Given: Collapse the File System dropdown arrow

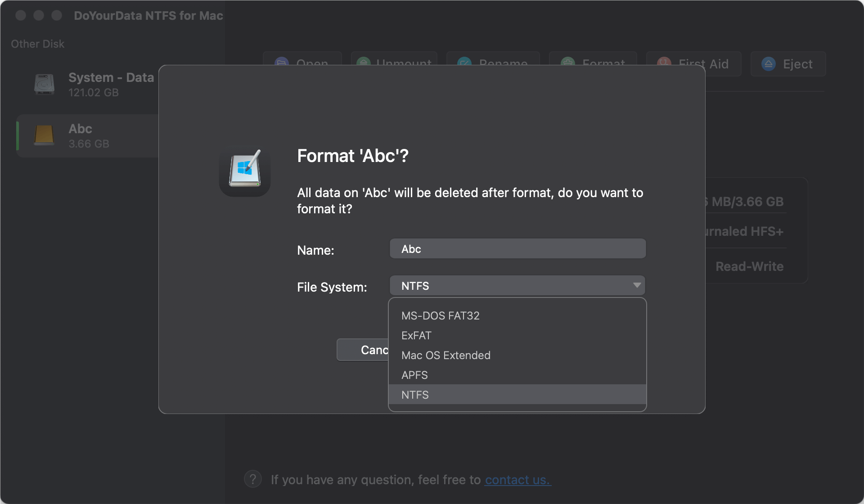Looking at the screenshot, I should coord(637,285).
